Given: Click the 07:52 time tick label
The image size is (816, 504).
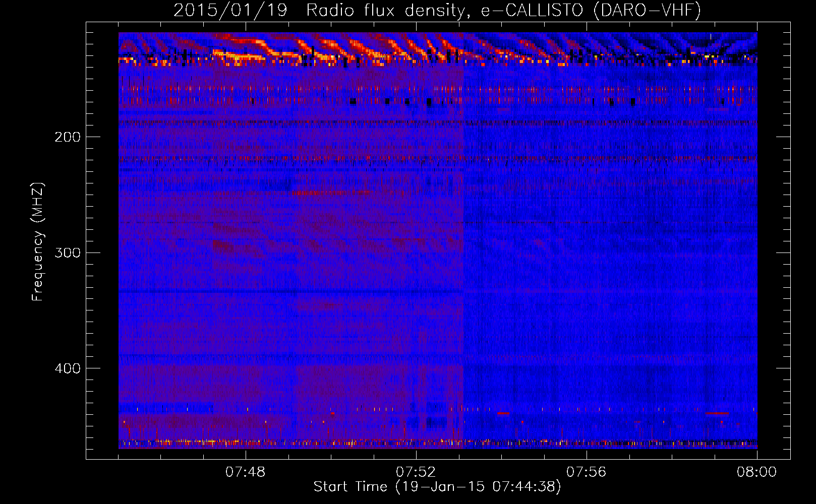Looking at the screenshot, I should (x=416, y=472).
